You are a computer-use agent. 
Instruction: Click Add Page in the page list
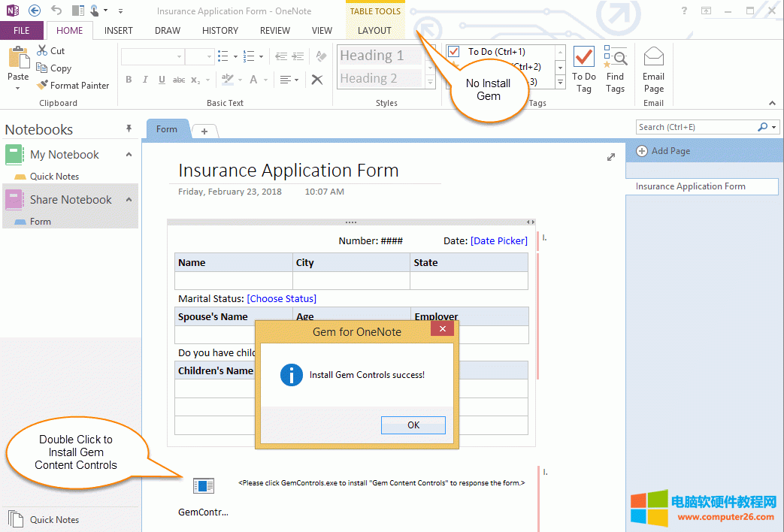click(663, 151)
